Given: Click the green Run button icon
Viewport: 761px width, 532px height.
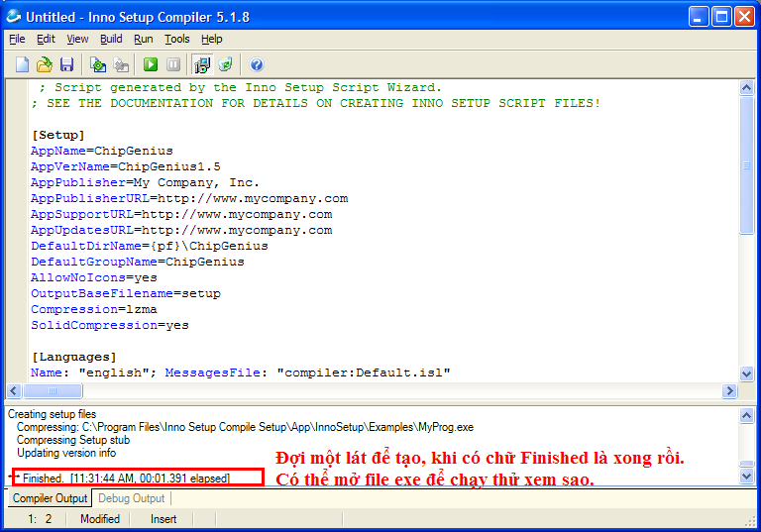Looking at the screenshot, I should 151,64.
